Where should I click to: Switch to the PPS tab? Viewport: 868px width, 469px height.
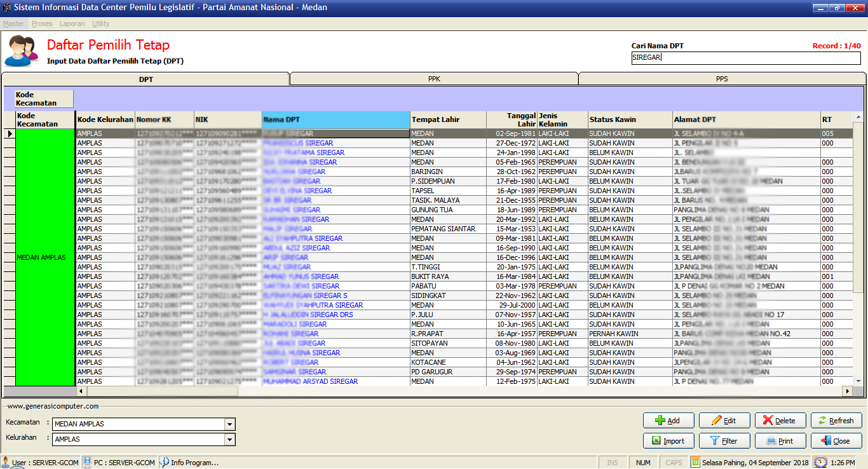tap(722, 79)
